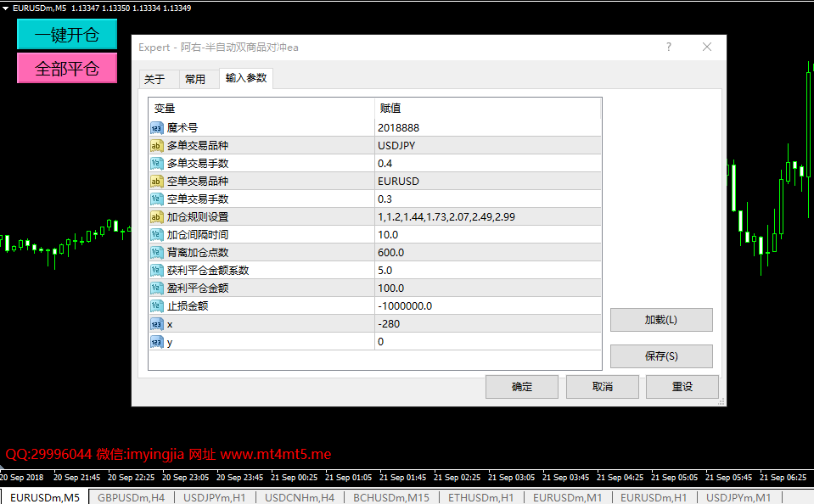This screenshot has width=814, height=504.
Task: Click the integer icon beside 魔术号
Action: 156,127
